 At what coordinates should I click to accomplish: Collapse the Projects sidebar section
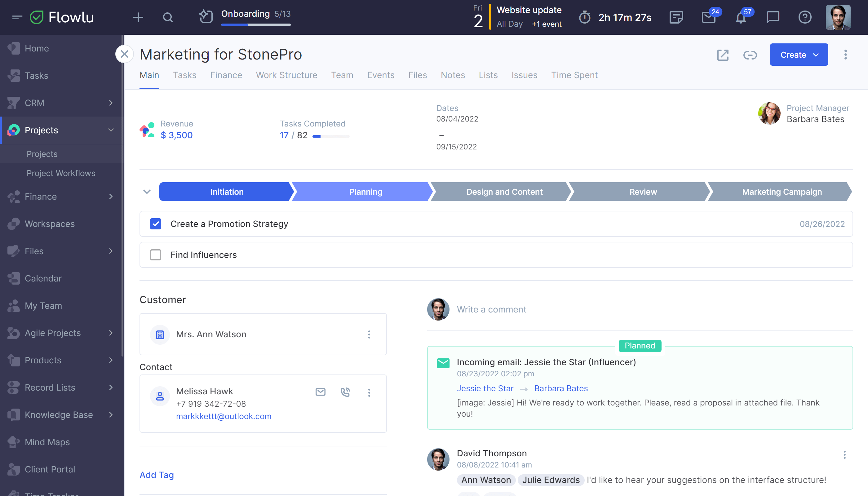pos(111,130)
